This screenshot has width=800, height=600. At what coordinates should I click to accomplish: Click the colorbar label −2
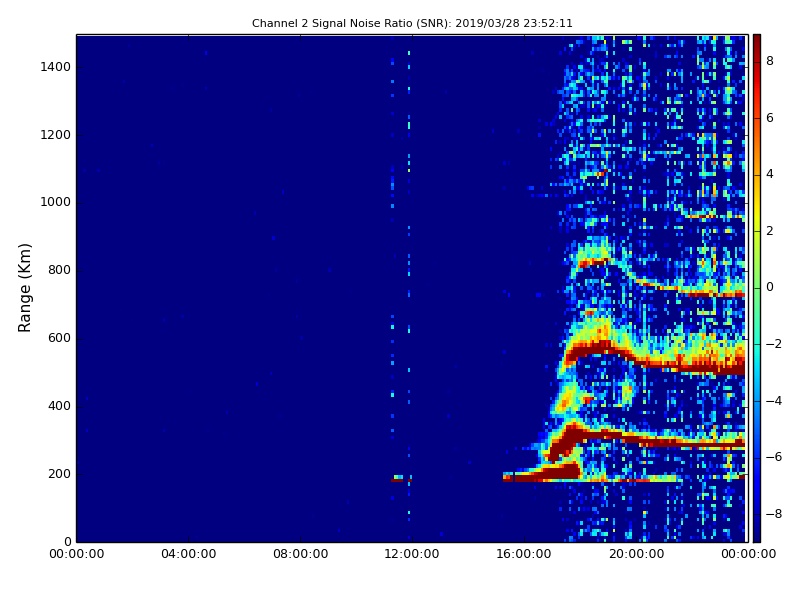tap(774, 344)
